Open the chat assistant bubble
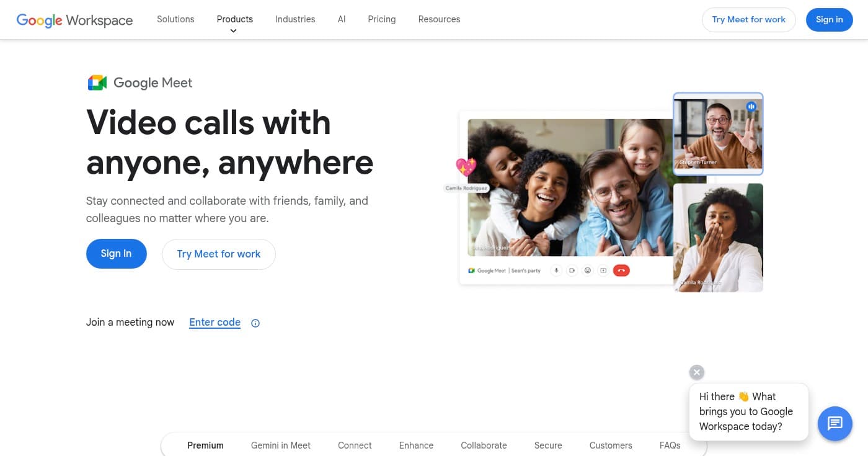Image resolution: width=868 pixels, height=456 pixels. click(835, 424)
